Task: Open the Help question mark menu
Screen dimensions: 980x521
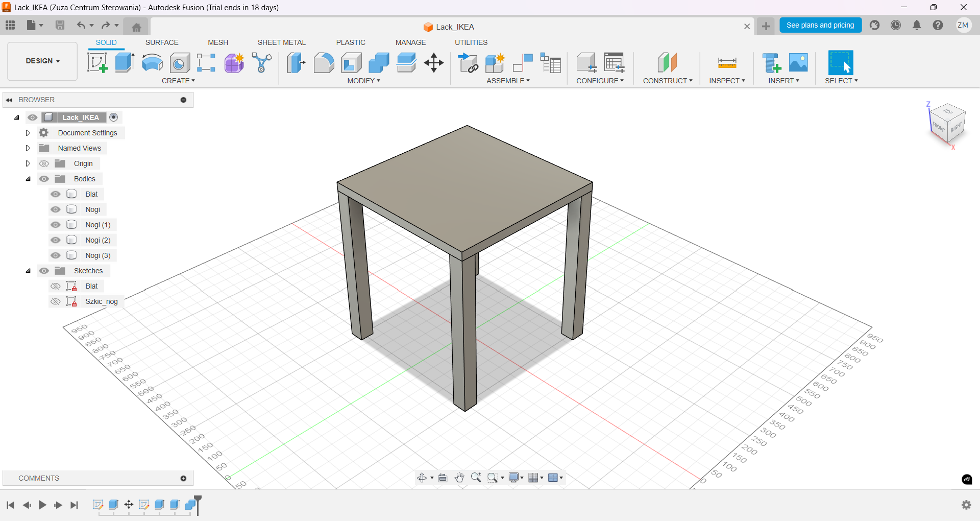Action: 938,25
